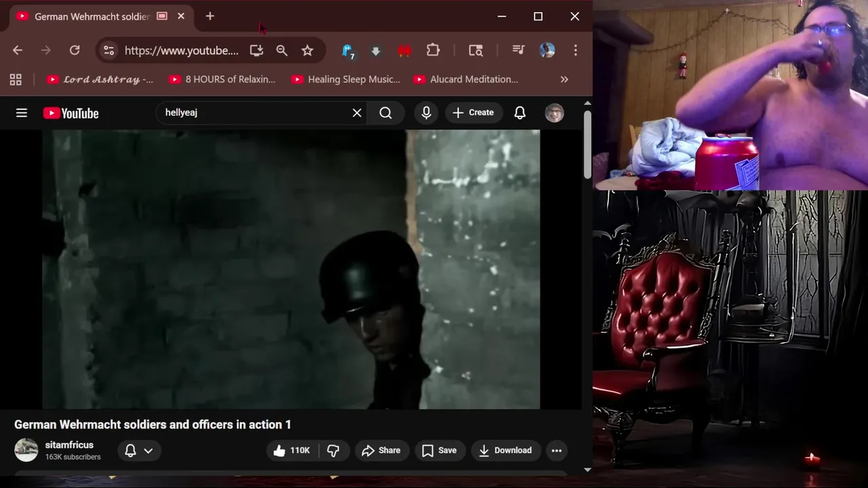Share this video
Screen dimensions: 868x488
(382, 451)
